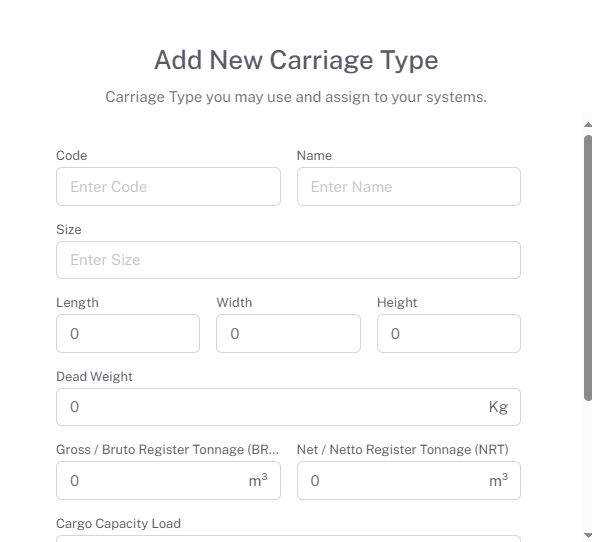Click the Dead Weight label
Image resolution: width=592 pixels, height=542 pixels.
coord(94,376)
